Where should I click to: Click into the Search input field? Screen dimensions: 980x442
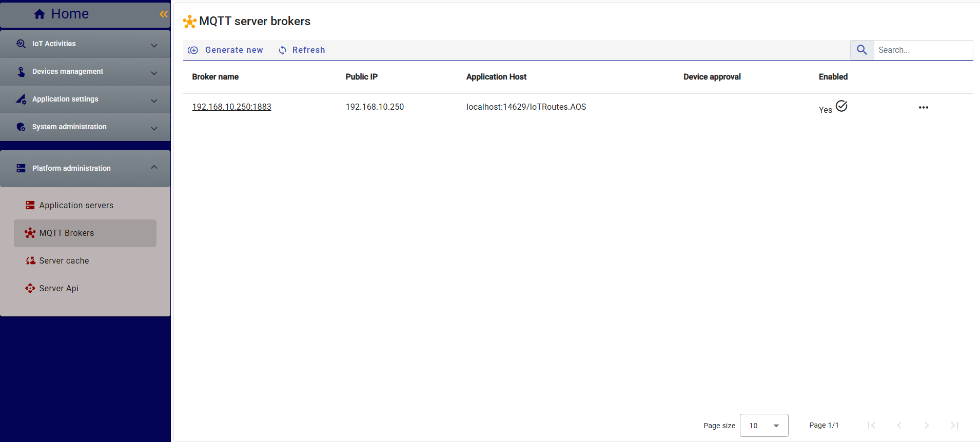point(923,50)
